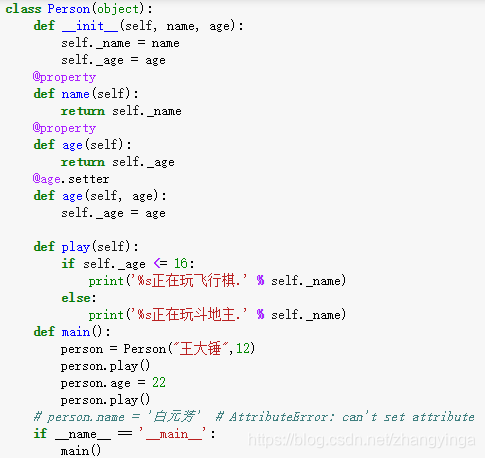Click 'person.age = 22' line
The width and height of the screenshot is (485, 458).
click(x=113, y=383)
